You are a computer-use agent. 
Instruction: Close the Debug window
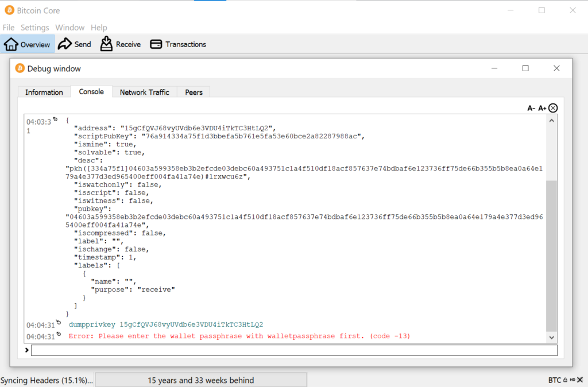[556, 68]
